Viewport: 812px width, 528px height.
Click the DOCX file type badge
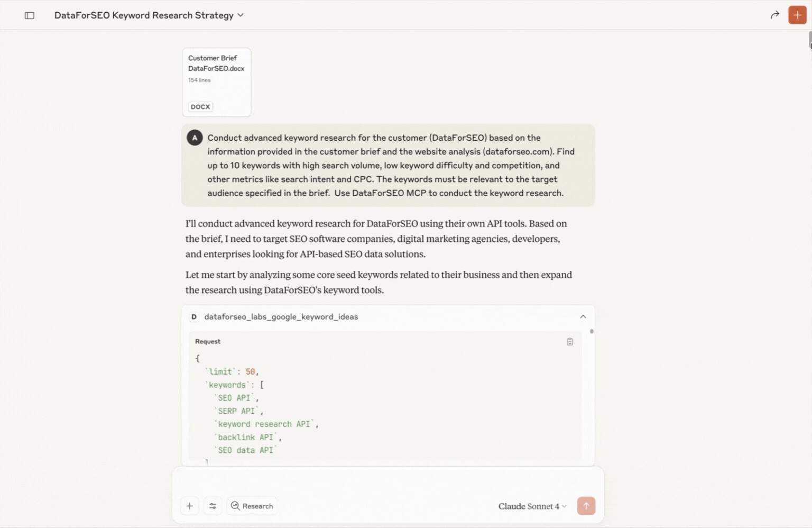click(x=200, y=107)
